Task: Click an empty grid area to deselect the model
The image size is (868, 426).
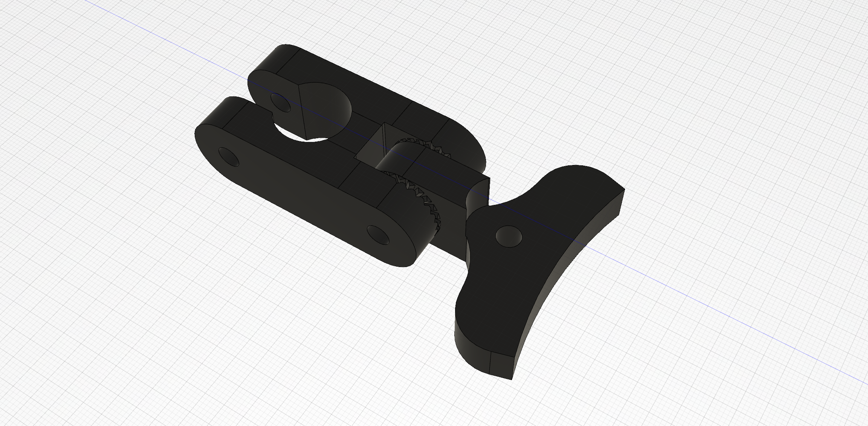Action: tap(151, 339)
